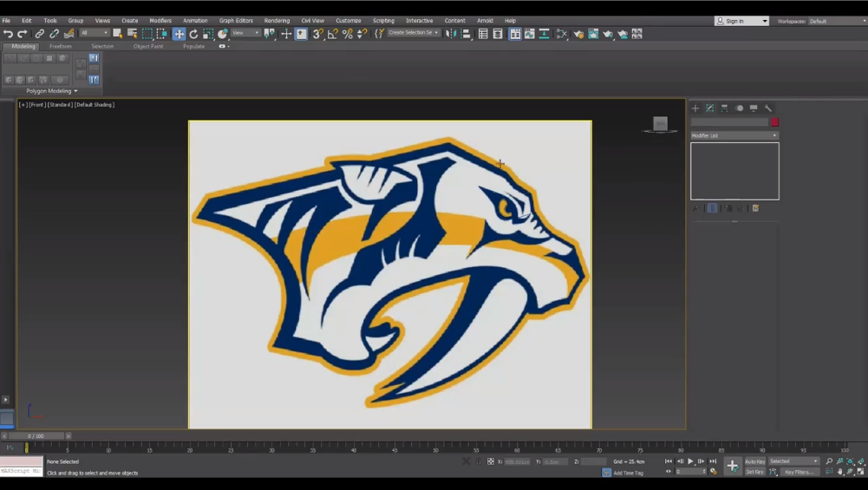Toggle the Layer Explorer icon

click(498, 34)
